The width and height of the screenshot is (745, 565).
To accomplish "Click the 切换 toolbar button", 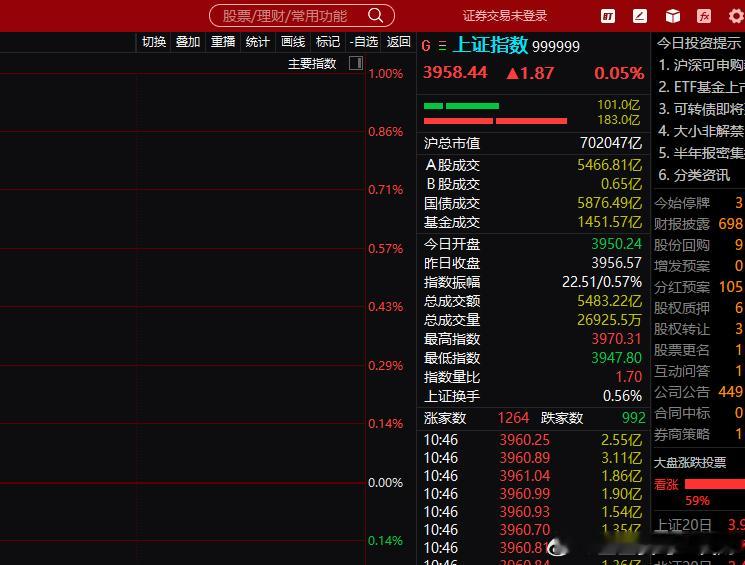I will pos(154,42).
